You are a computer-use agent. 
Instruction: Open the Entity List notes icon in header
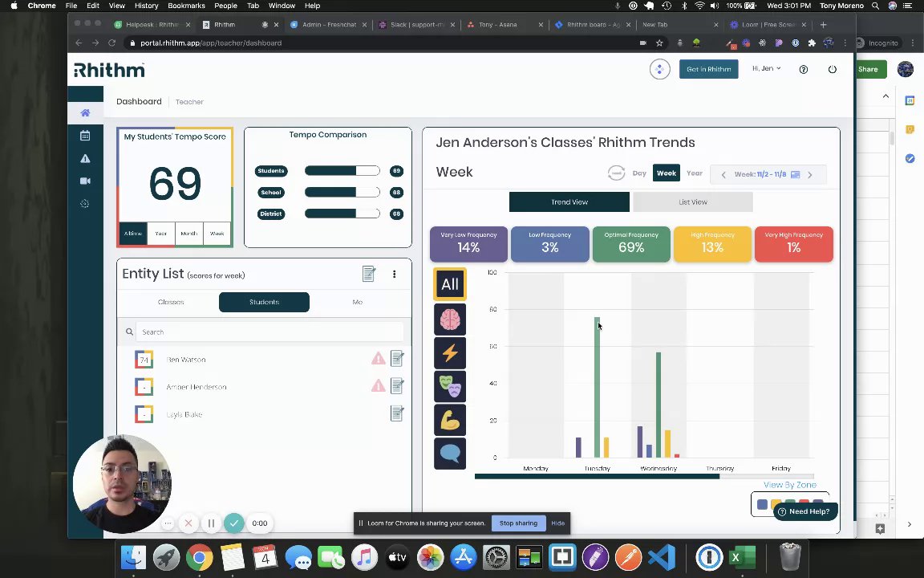tap(369, 274)
